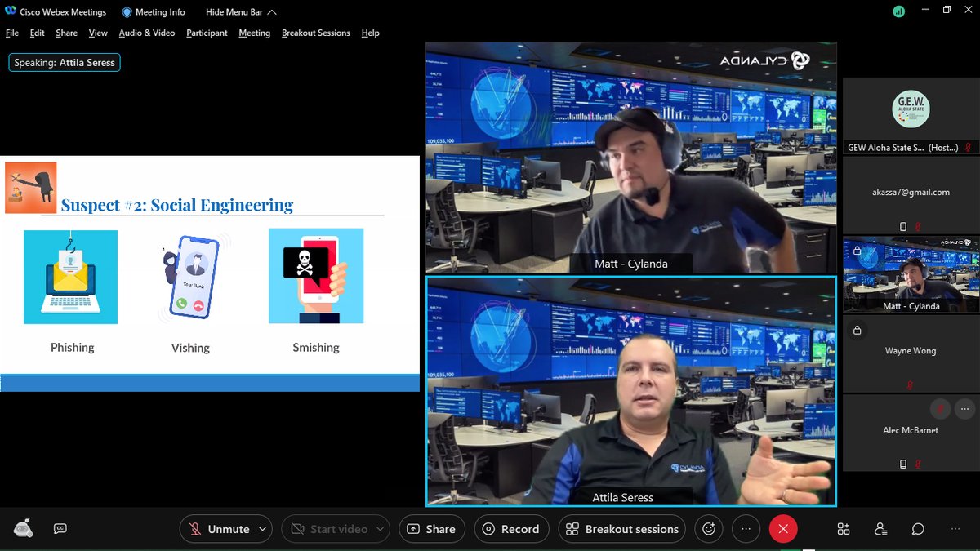The width and height of the screenshot is (980, 551).
Task: Click the hacker icon at slide corner
Action: click(31, 188)
